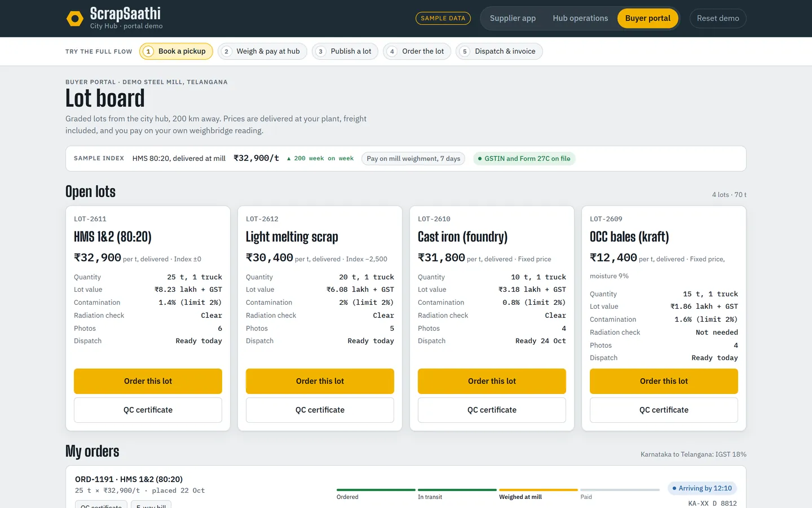The height and width of the screenshot is (508, 812).
Task: Click the '₹32,900/t' sample index price
Action: point(257,158)
